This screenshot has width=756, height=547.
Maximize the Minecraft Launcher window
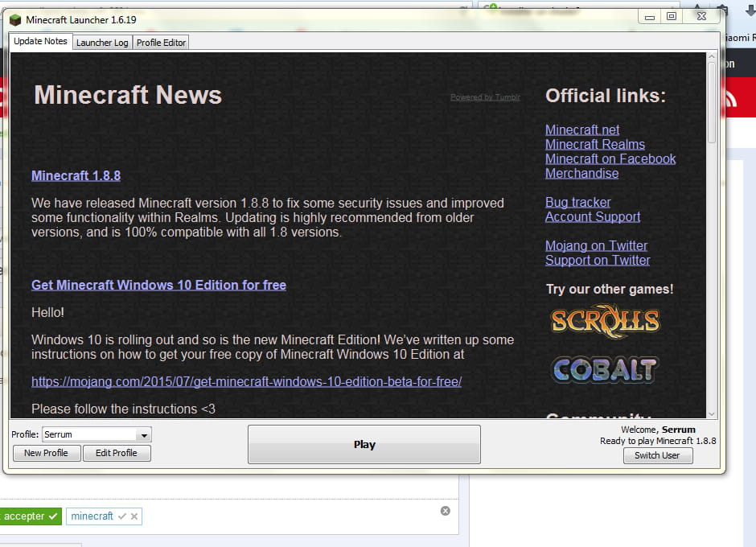[x=671, y=16]
